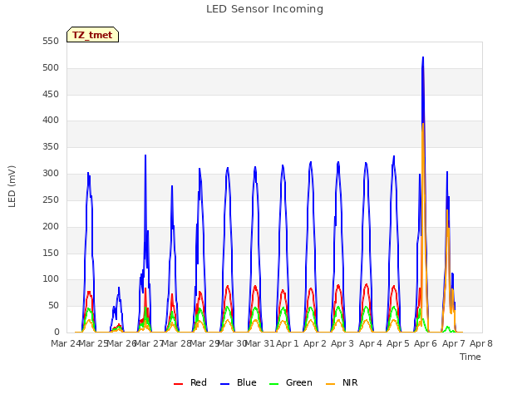532x399 pixels.
Task: Click the NIR legend color marker
Action: [x=330, y=384]
